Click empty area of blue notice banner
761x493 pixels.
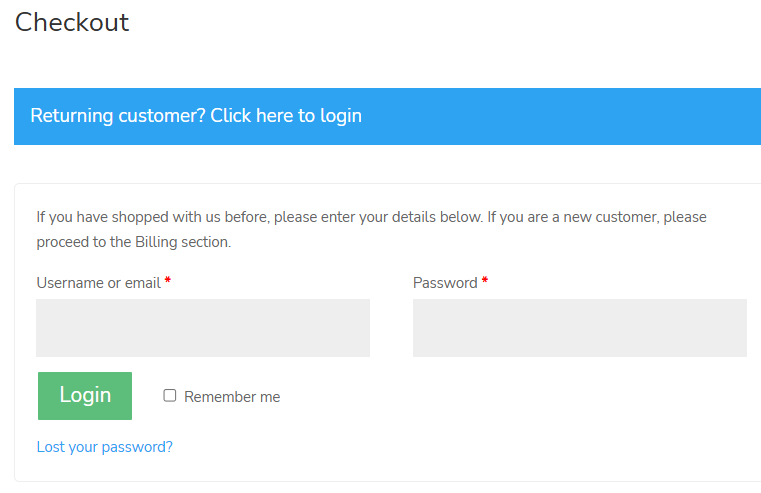click(x=558, y=116)
